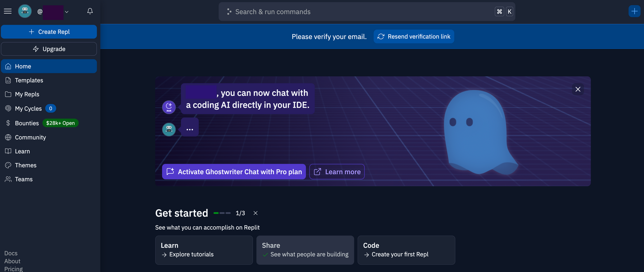Viewport: 644px width, 272px height.
Task: Dismiss the Ghostwriter banner
Action: click(578, 89)
